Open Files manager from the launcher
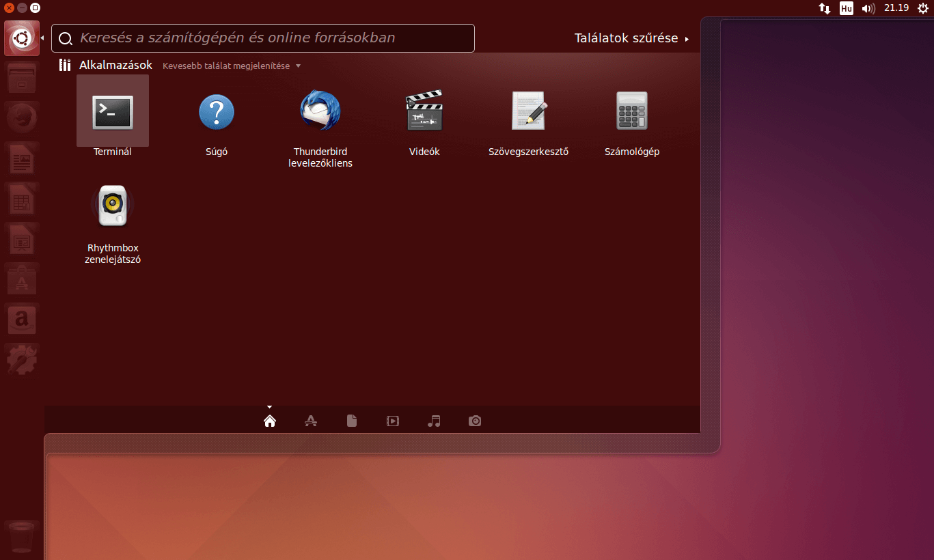This screenshot has width=934, height=560. coord(22,79)
